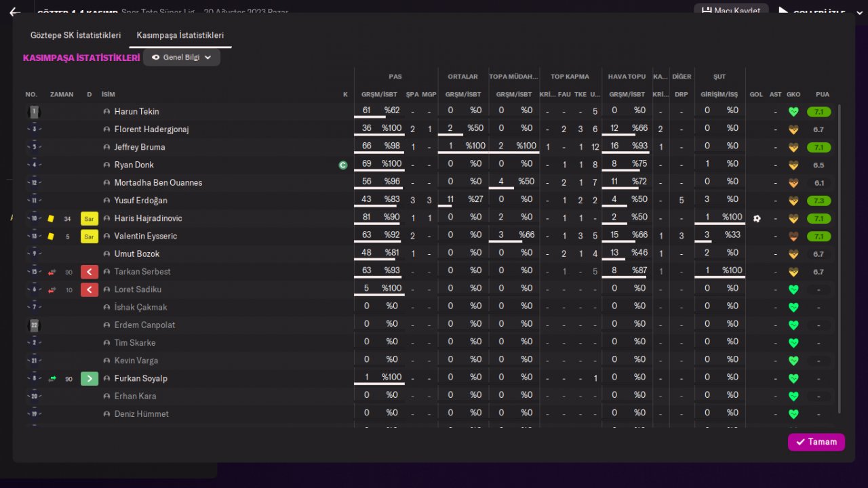Sort by the GKO column header
Image resolution: width=868 pixels, height=488 pixels.
tap(793, 94)
